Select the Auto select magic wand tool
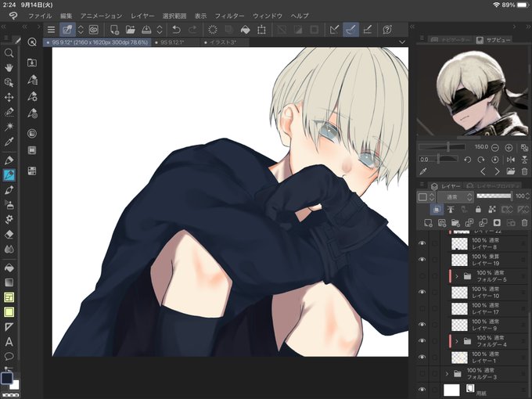 [x=9, y=127]
